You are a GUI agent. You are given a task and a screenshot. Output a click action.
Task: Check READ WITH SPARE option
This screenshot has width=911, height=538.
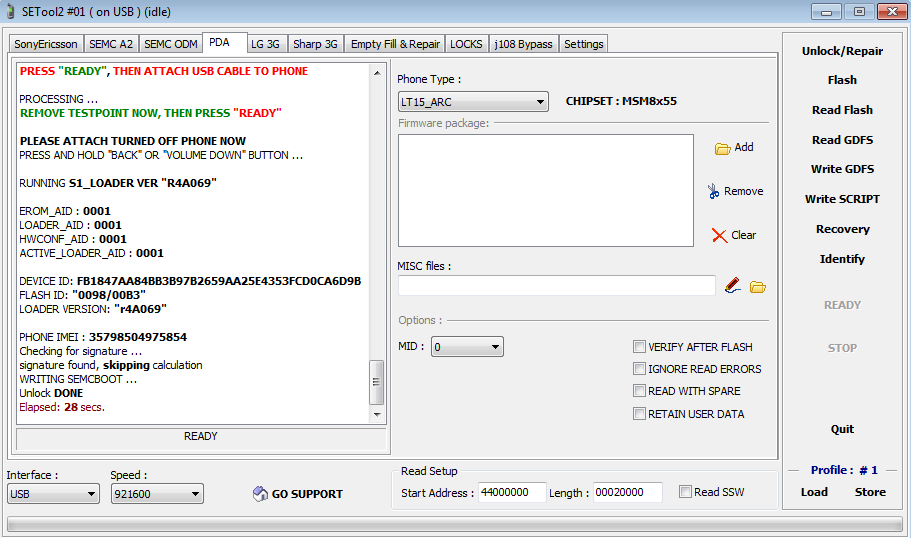point(639,391)
